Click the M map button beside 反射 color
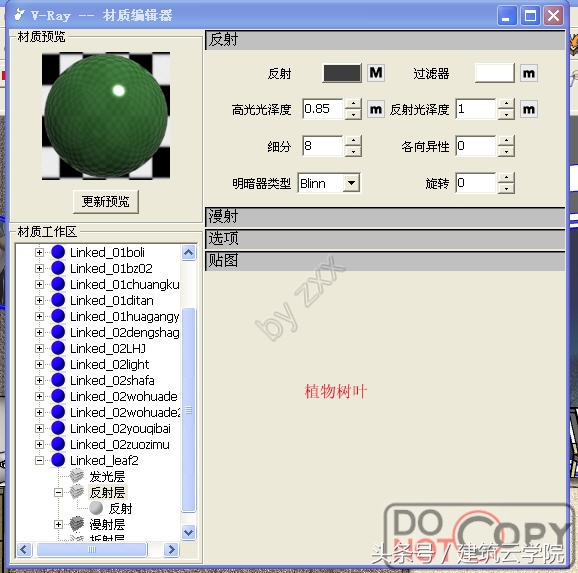This screenshot has height=573, width=578. (376, 73)
